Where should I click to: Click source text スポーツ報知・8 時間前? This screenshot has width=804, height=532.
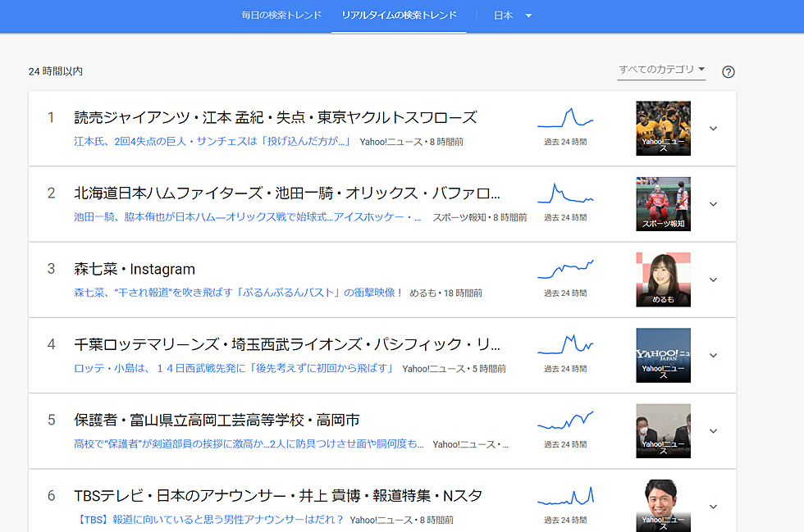tap(479, 217)
